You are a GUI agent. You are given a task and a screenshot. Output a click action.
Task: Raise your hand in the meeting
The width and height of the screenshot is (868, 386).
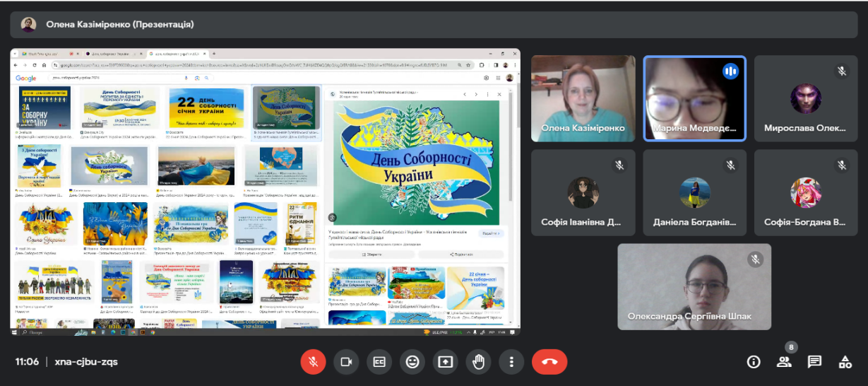pos(478,362)
